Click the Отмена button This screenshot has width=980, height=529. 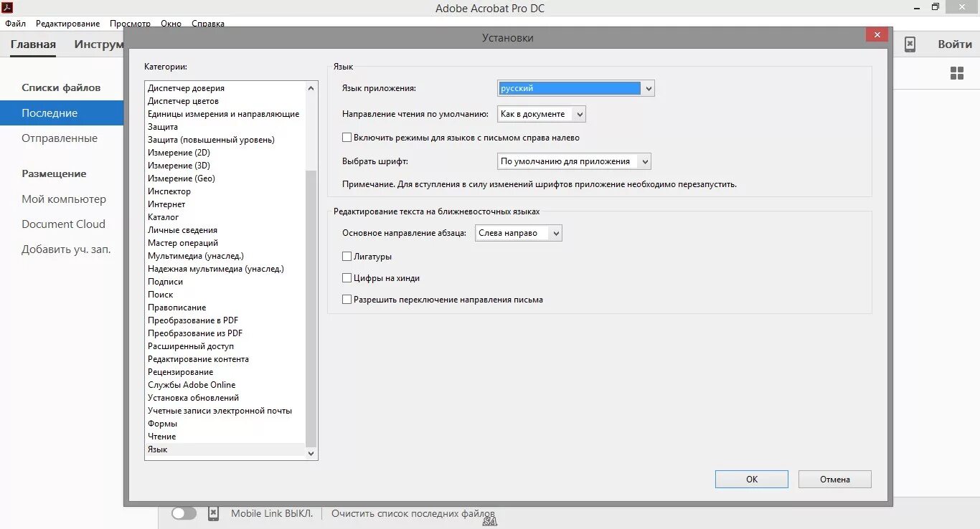834,480
